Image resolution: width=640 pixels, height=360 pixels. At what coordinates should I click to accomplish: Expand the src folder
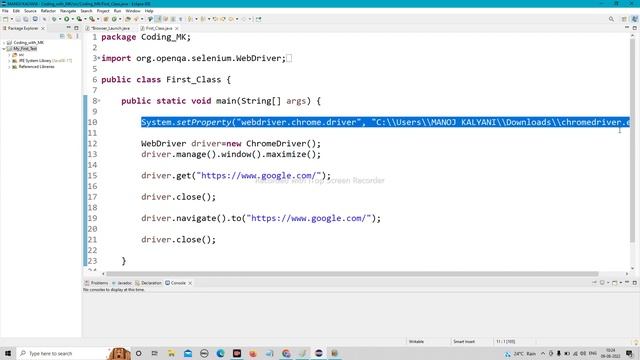(x=9, y=55)
